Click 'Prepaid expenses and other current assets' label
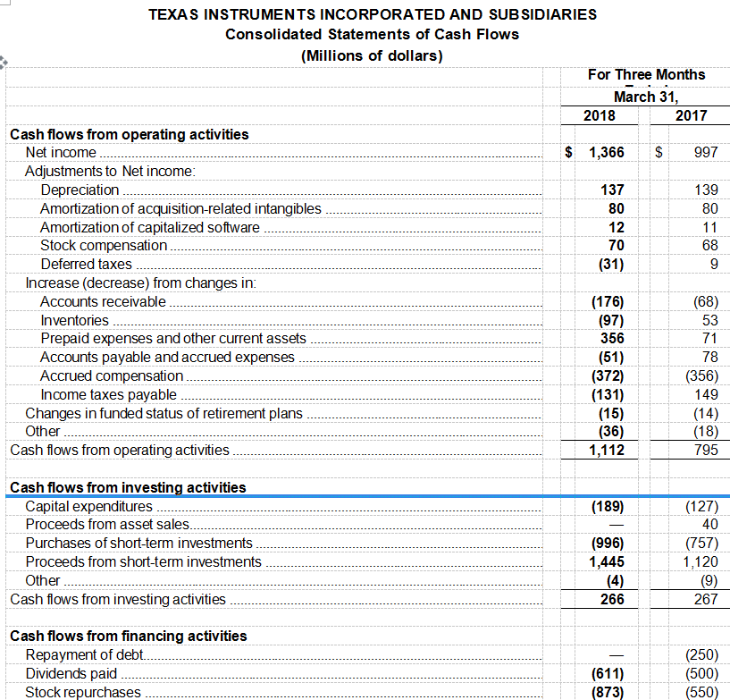 click(x=173, y=338)
